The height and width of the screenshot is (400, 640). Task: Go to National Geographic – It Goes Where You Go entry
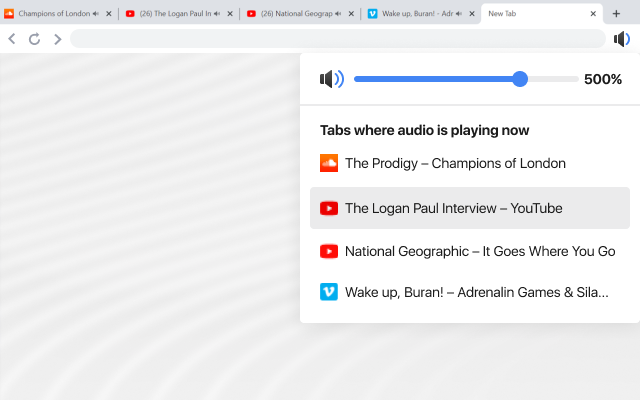coord(470,251)
